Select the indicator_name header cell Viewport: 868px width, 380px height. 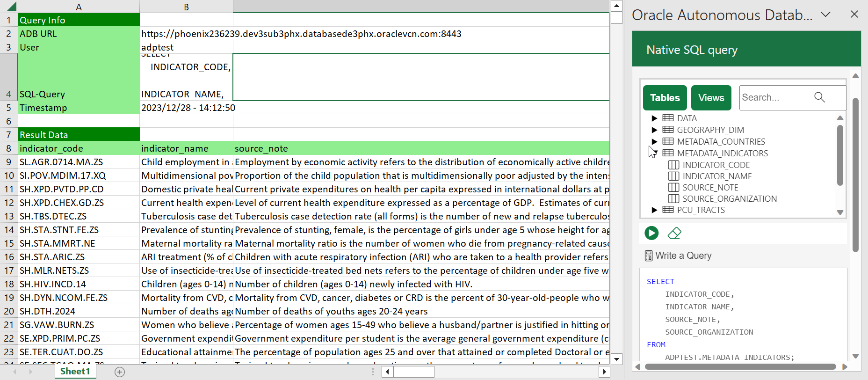[186, 148]
